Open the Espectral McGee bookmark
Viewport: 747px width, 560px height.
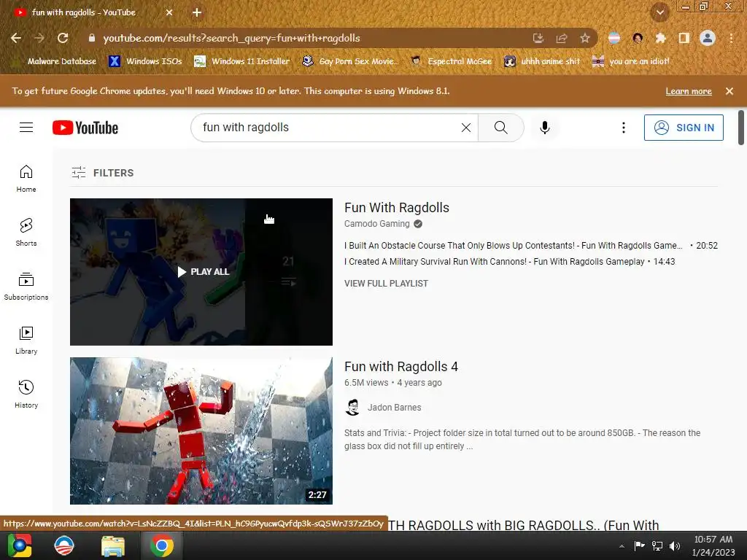(451, 61)
